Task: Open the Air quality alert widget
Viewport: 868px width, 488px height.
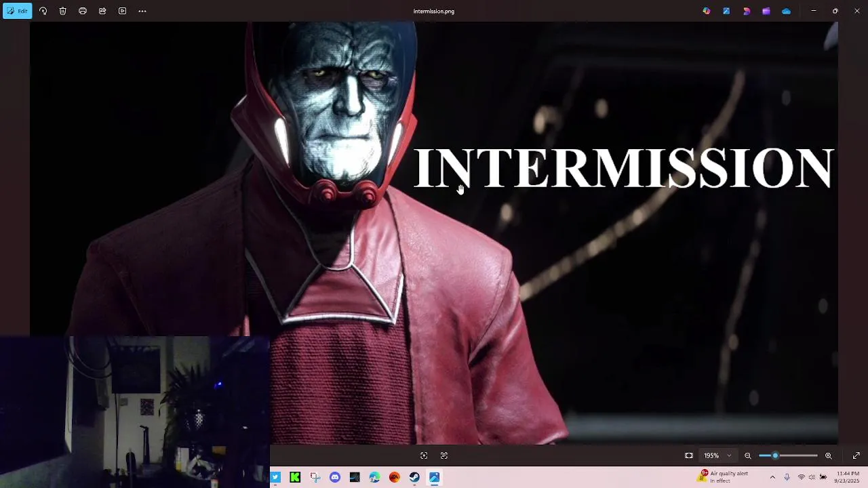Action: [x=724, y=477]
